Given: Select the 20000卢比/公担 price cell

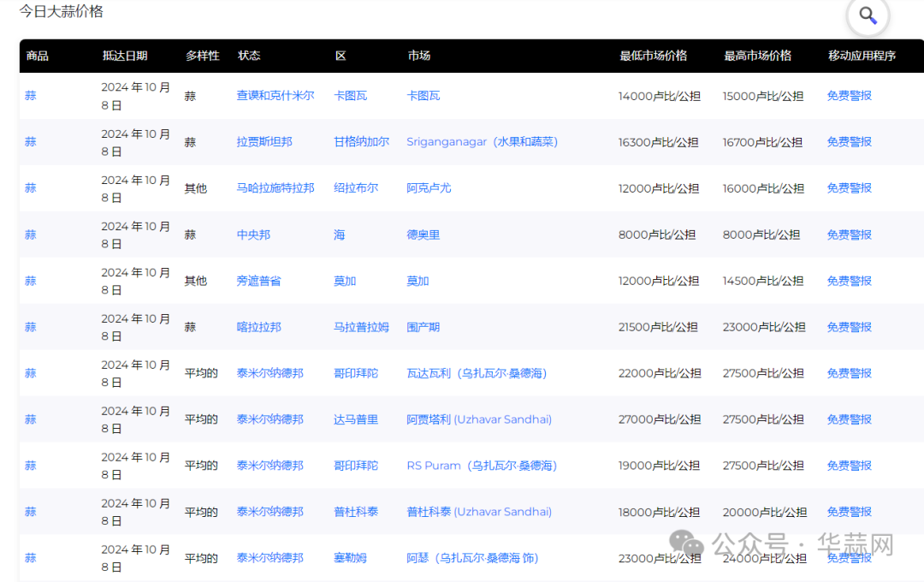Looking at the screenshot, I should (764, 512).
